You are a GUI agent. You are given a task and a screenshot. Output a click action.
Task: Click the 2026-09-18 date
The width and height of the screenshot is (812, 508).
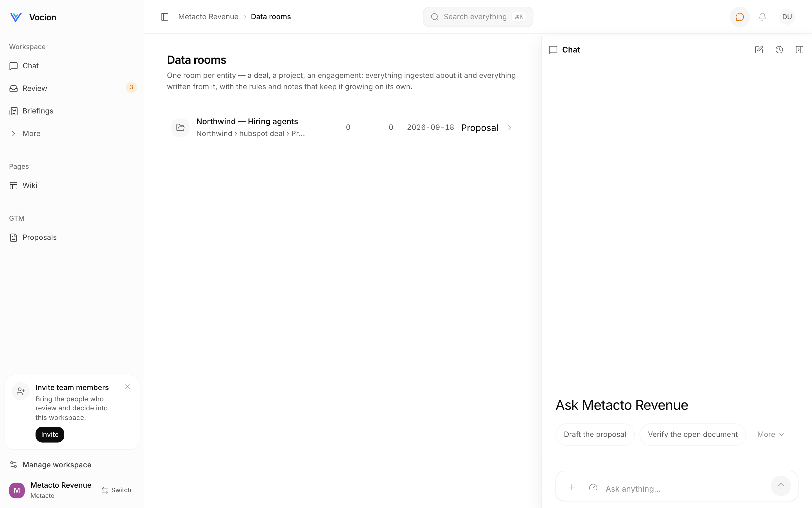coord(431,127)
